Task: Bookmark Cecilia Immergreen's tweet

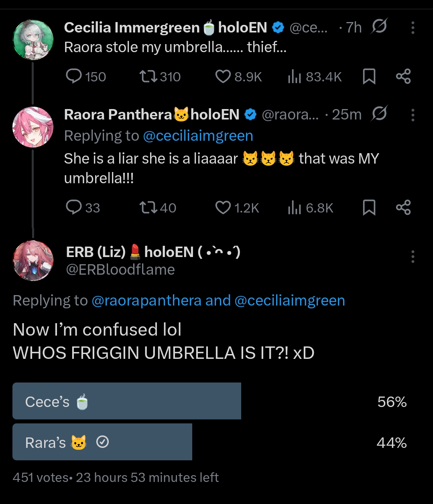Action: (369, 76)
